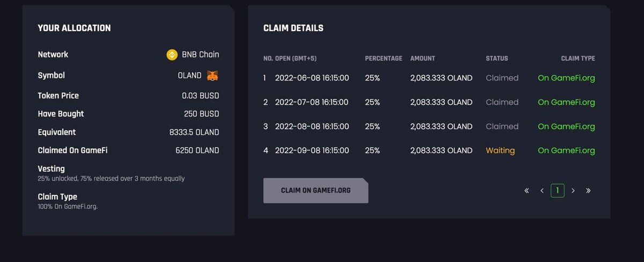Image resolution: width=644 pixels, height=262 pixels.
Task: Click the Waiting status of claim 4
Action: (x=500, y=150)
